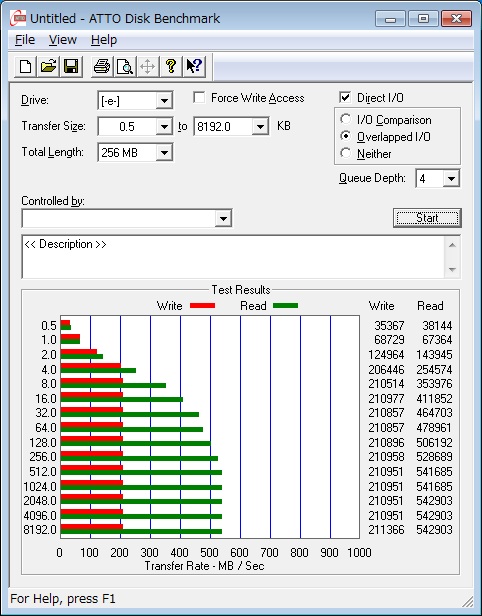Open the View menu
This screenshot has height=616, width=482.
(x=62, y=40)
